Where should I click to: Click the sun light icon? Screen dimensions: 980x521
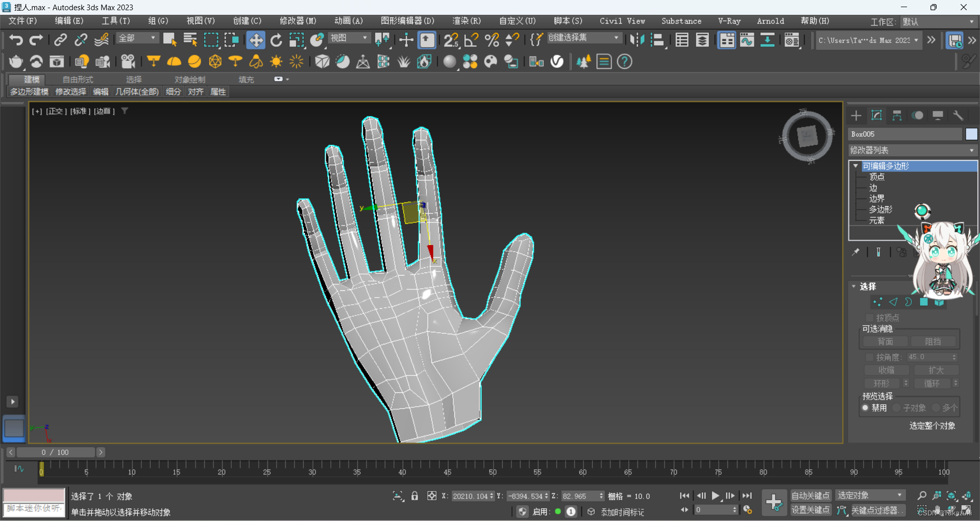pos(276,62)
